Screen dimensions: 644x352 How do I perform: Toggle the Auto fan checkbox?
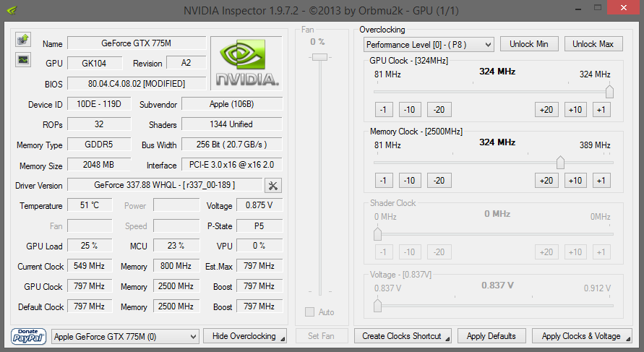coord(309,312)
